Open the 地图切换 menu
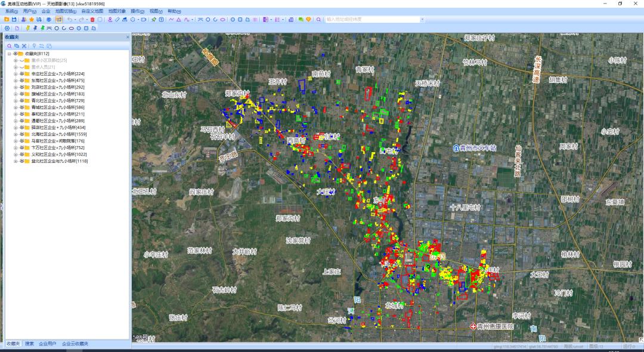 pyautogui.click(x=65, y=11)
